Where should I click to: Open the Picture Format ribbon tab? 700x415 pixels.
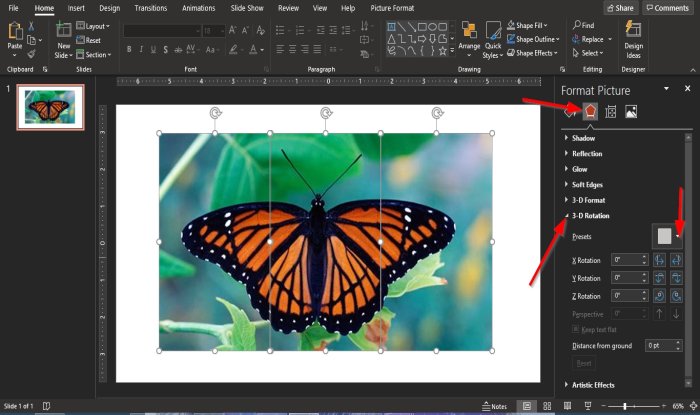[394, 8]
